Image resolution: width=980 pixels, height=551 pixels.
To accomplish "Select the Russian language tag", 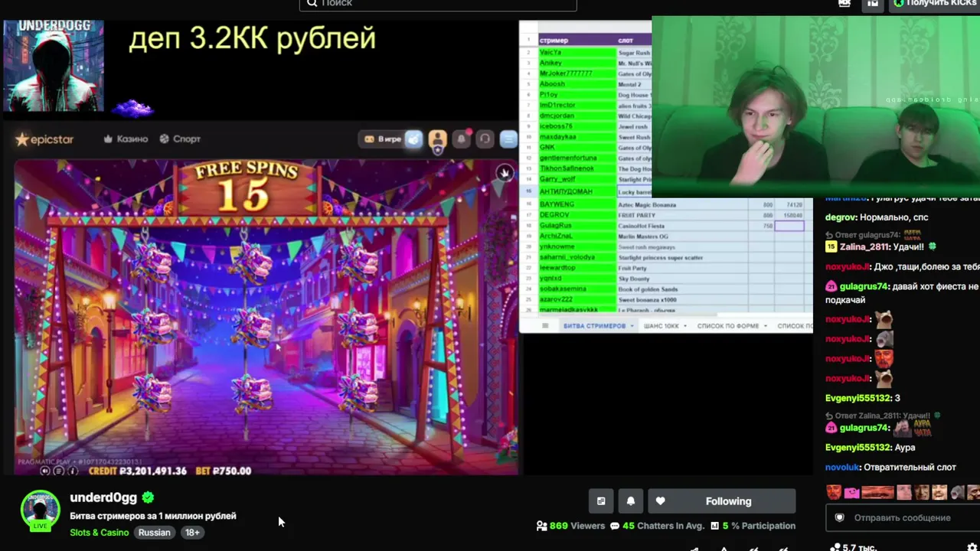I will 155,533.
